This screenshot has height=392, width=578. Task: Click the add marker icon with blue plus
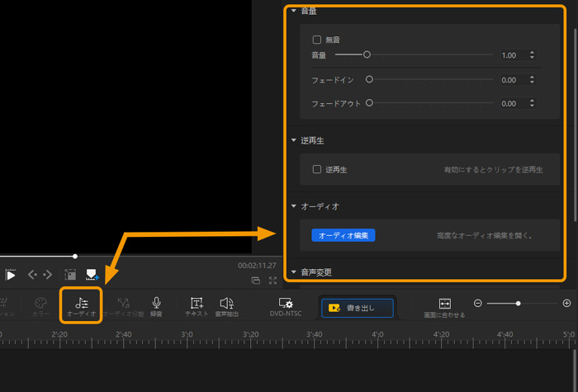pyautogui.click(x=92, y=275)
